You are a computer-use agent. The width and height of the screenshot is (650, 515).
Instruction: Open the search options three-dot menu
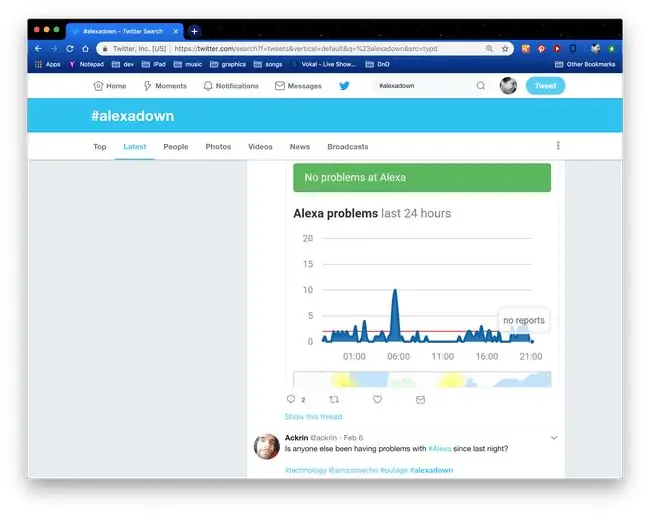[558, 146]
